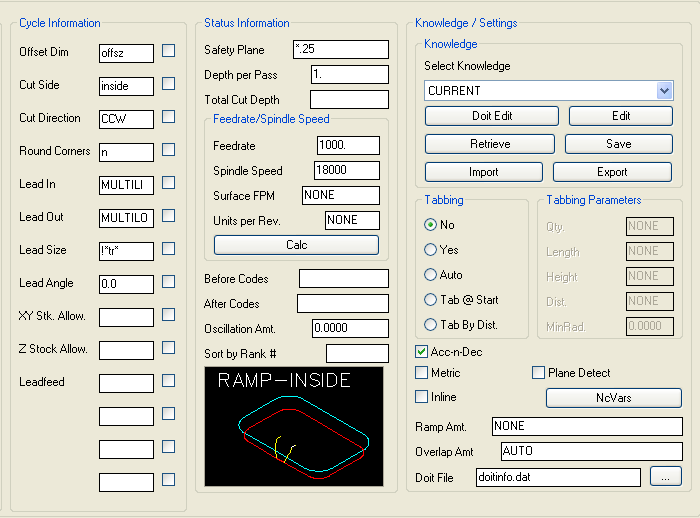
Task: Check the box next to Z Stock Allow.
Action: [168, 348]
